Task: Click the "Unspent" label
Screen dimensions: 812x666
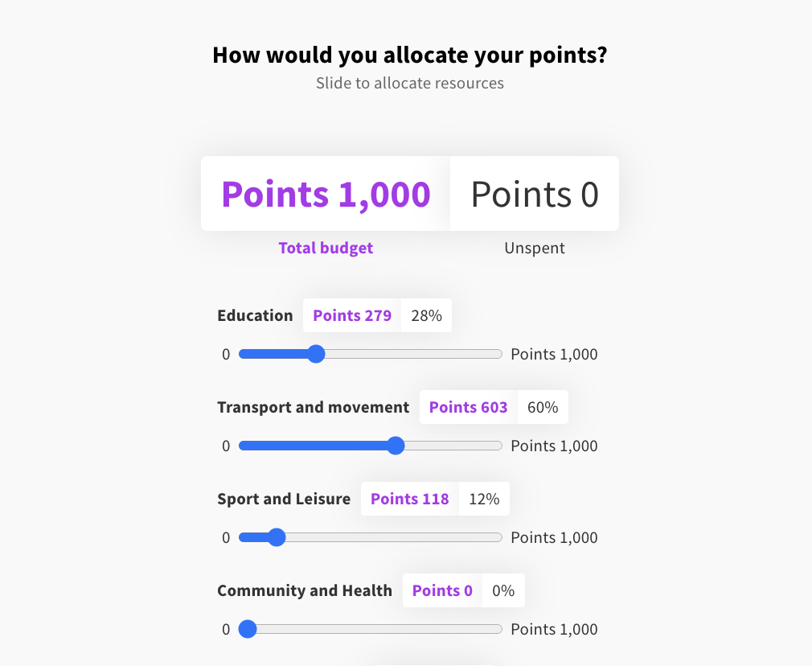Action: pyautogui.click(x=535, y=248)
